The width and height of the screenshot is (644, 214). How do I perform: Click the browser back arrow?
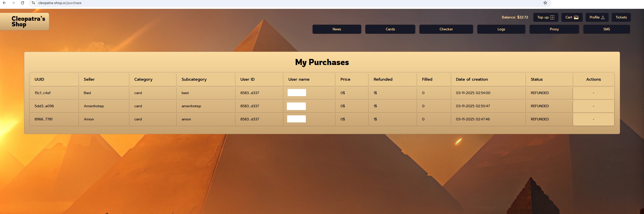point(4,3)
